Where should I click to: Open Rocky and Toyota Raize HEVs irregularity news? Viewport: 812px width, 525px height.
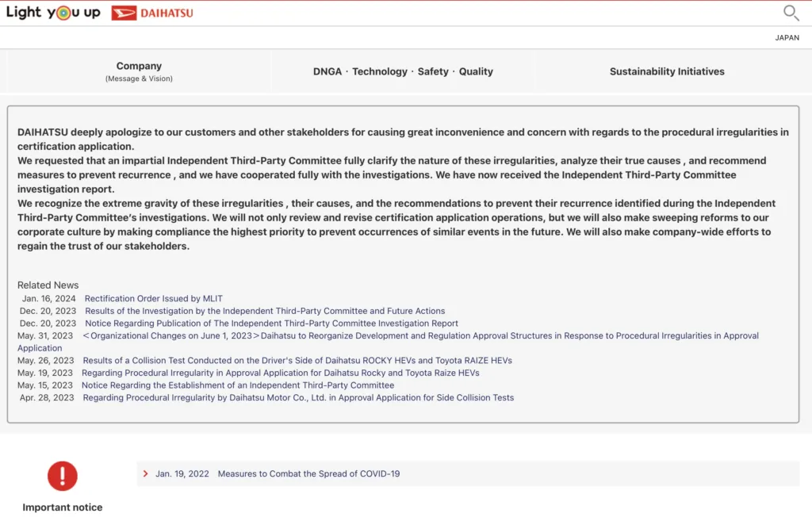(x=281, y=373)
